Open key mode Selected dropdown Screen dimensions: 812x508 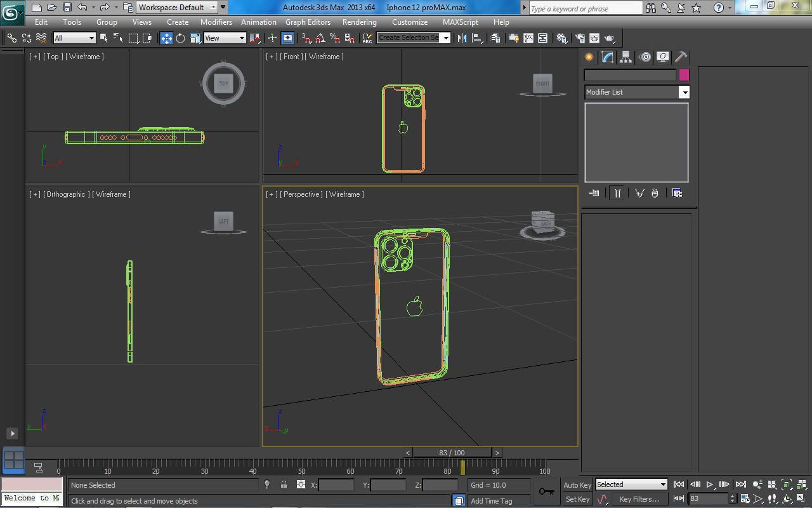pyautogui.click(x=631, y=485)
